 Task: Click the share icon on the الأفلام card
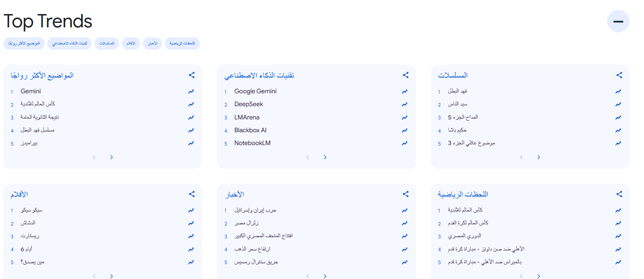[x=192, y=194]
